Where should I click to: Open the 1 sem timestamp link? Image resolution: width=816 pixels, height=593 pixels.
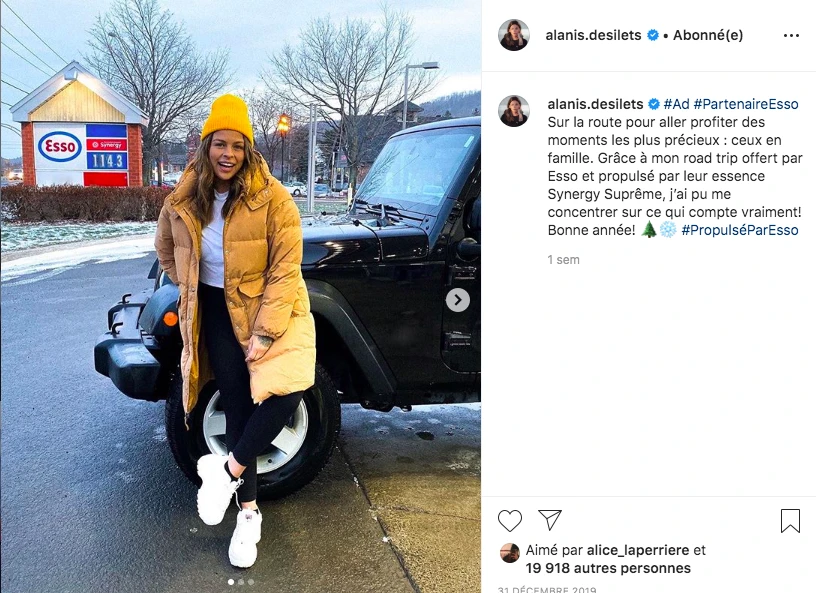point(563,260)
